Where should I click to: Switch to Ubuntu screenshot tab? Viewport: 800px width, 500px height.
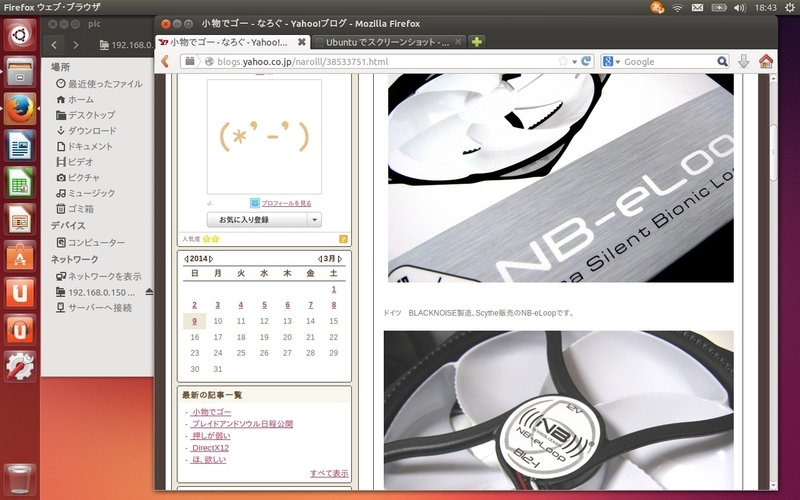click(388, 42)
